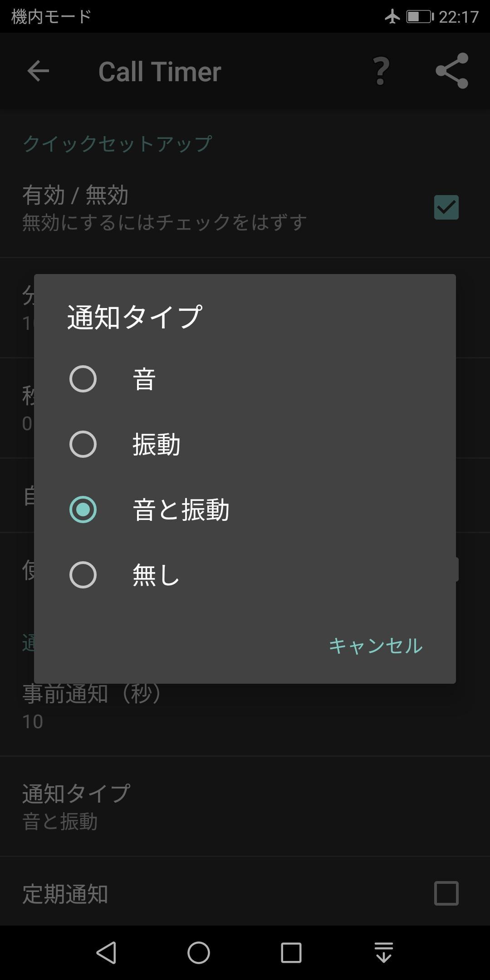
Task: Open recent apps square button
Action: coord(291,952)
